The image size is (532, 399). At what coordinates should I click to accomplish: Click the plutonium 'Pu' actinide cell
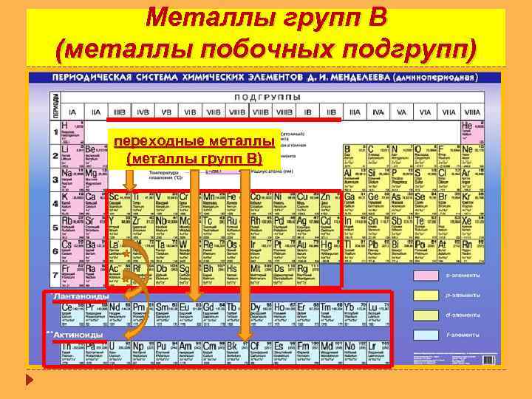(x=166, y=352)
